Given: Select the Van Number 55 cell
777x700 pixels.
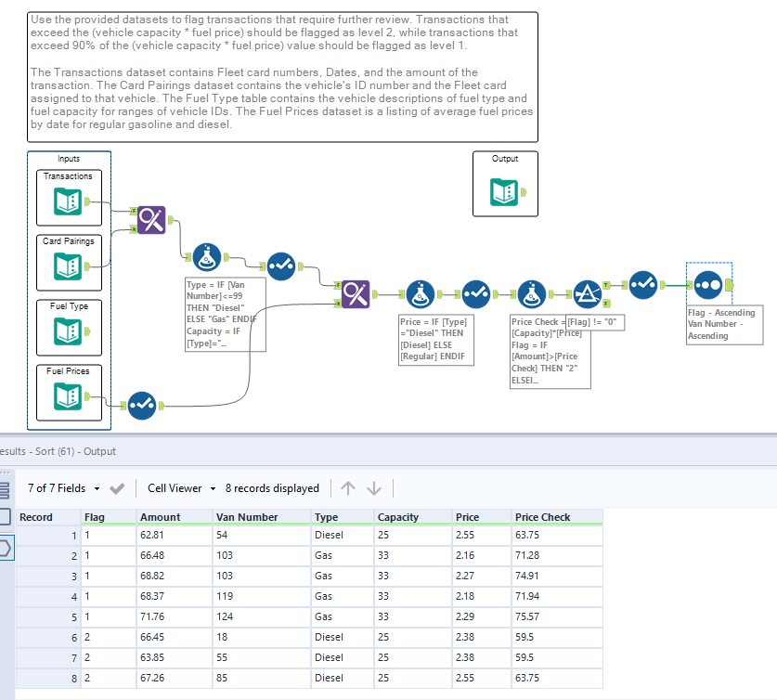Looking at the screenshot, I should tap(262, 657).
